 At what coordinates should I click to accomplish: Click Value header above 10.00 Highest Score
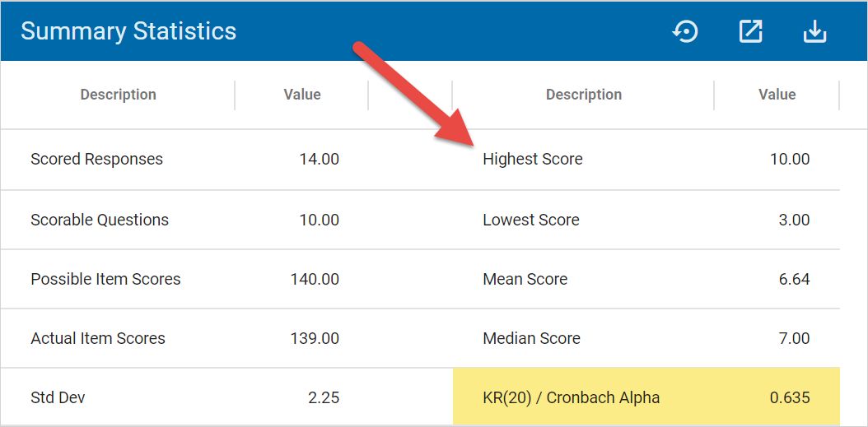pos(777,95)
